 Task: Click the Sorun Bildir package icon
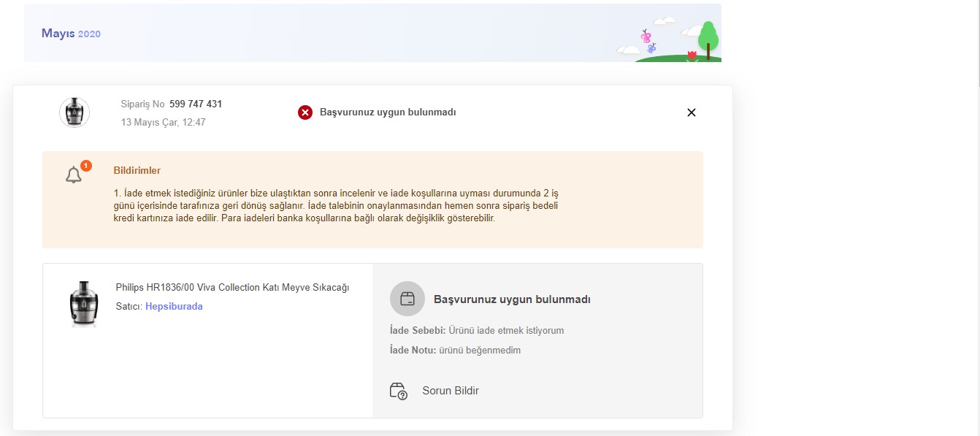tap(398, 391)
